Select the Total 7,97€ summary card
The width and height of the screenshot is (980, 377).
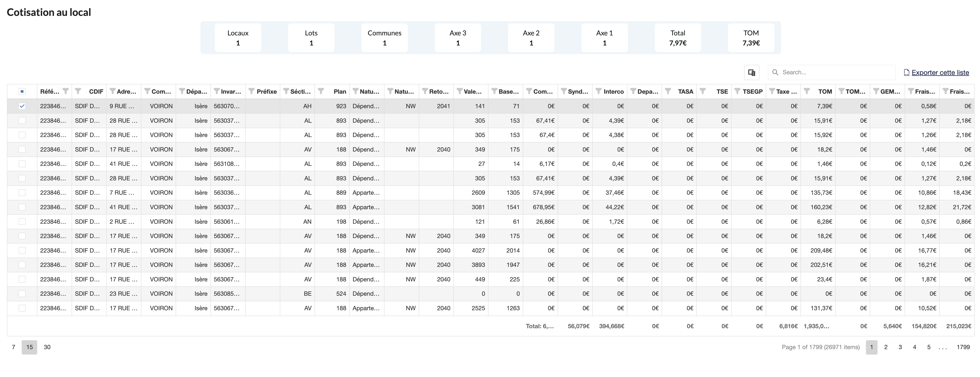coord(677,38)
